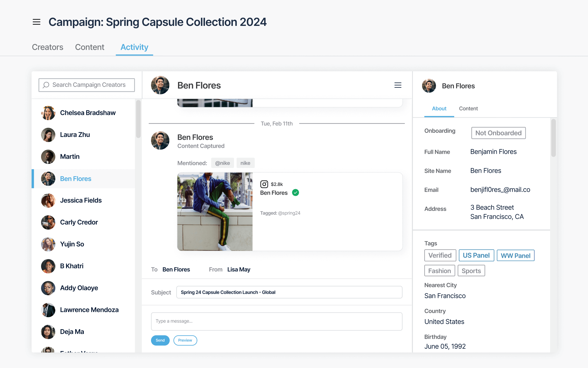588x368 pixels.
Task: Click the Preview button for the message
Action: point(185,340)
